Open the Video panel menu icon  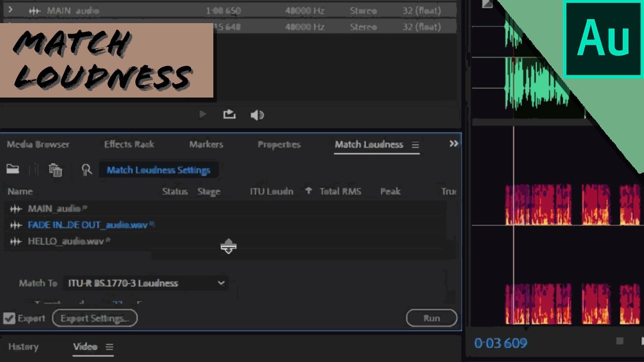click(x=109, y=347)
